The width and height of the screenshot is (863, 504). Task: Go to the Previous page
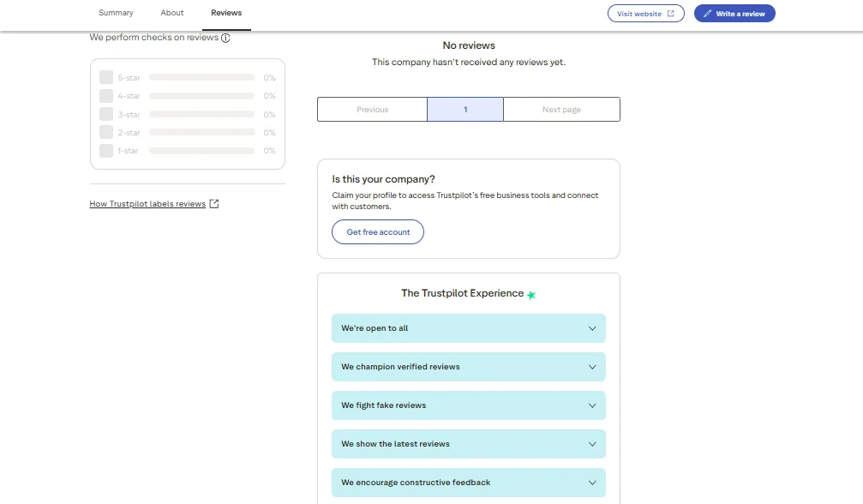point(372,110)
